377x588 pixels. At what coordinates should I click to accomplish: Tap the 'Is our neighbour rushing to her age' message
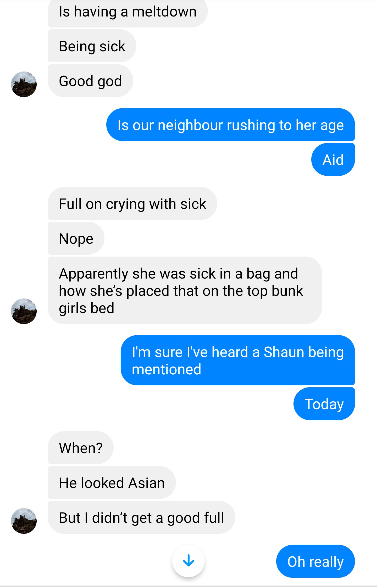tap(231, 125)
